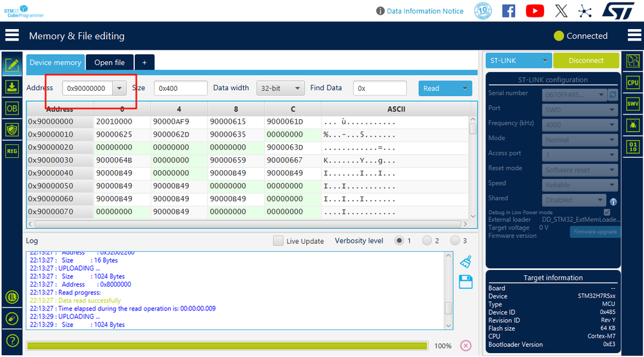Expand the Read button dropdown arrow

coord(465,88)
